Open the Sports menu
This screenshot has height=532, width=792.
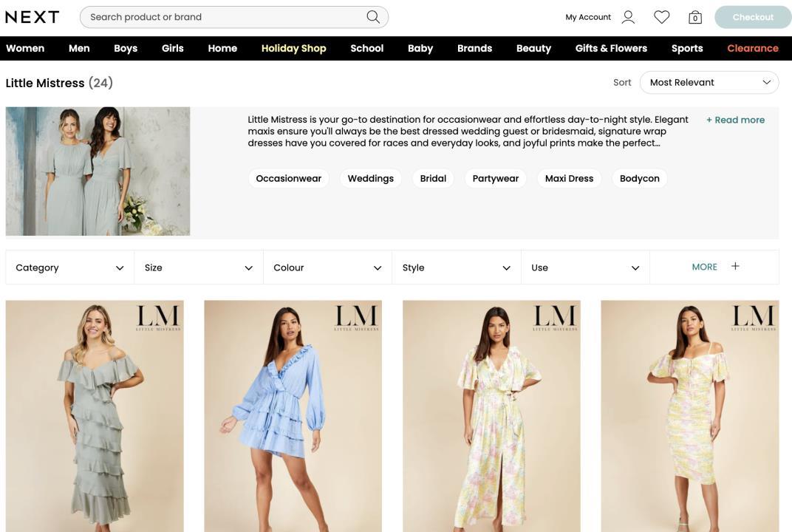[x=687, y=49]
